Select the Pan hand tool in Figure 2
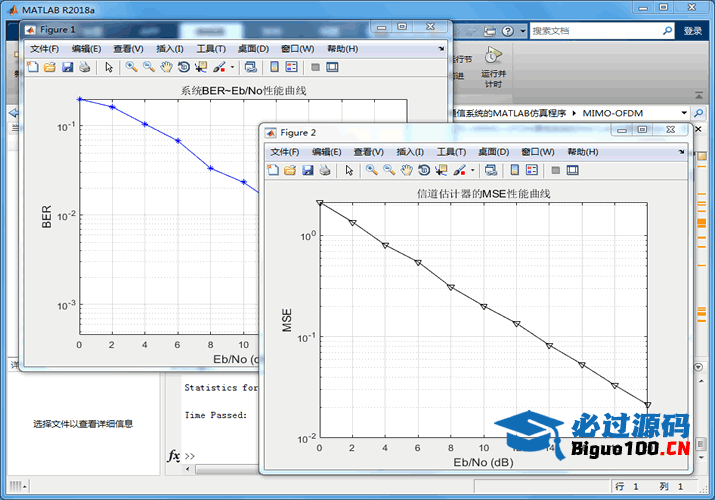The width and height of the screenshot is (715, 500). point(405,170)
